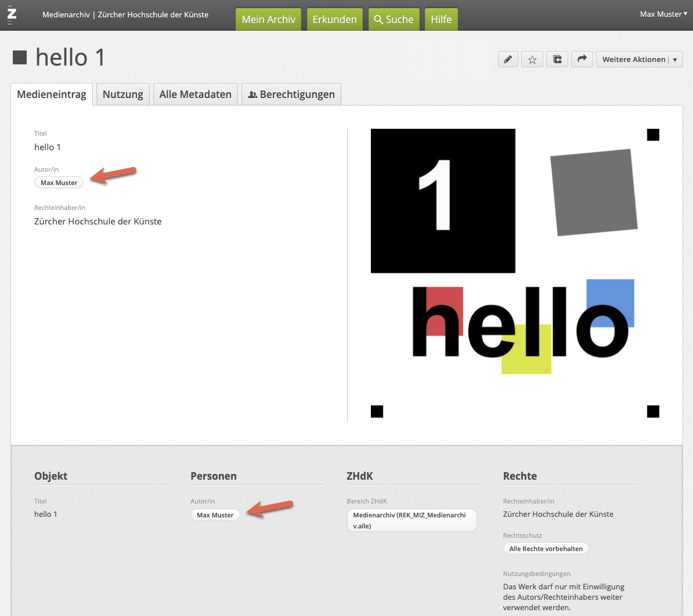Open the Weitere Aktionen dropdown
Image resolution: width=693 pixels, height=616 pixels.
point(639,59)
